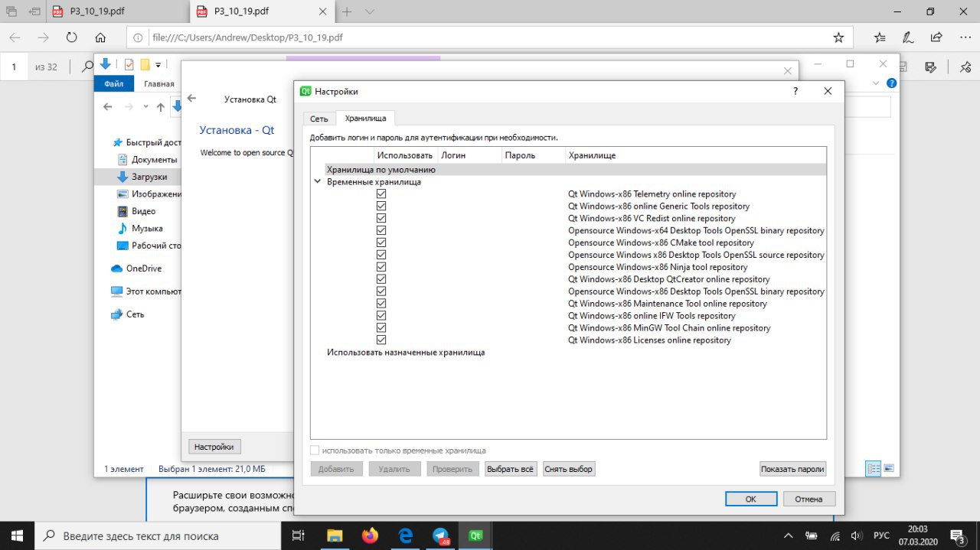The width and height of the screenshot is (980, 550).
Task: Uncheck Telemetry online repository checkbox
Action: click(381, 194)
